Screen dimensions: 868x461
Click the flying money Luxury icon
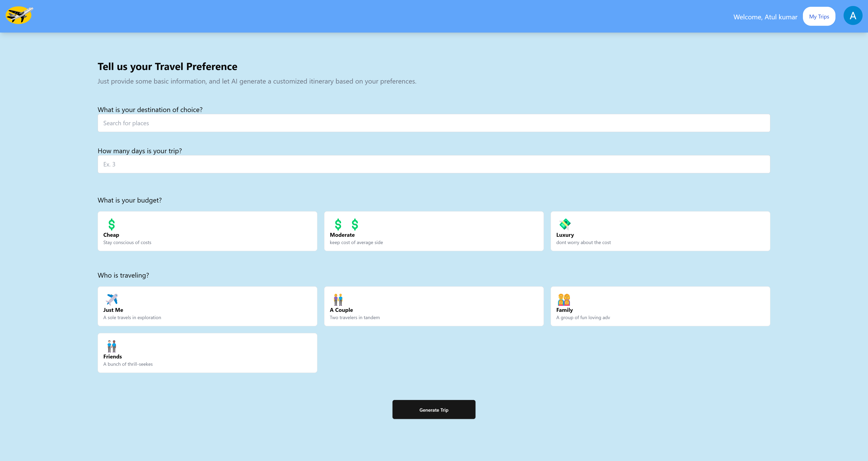click(564, 224)
